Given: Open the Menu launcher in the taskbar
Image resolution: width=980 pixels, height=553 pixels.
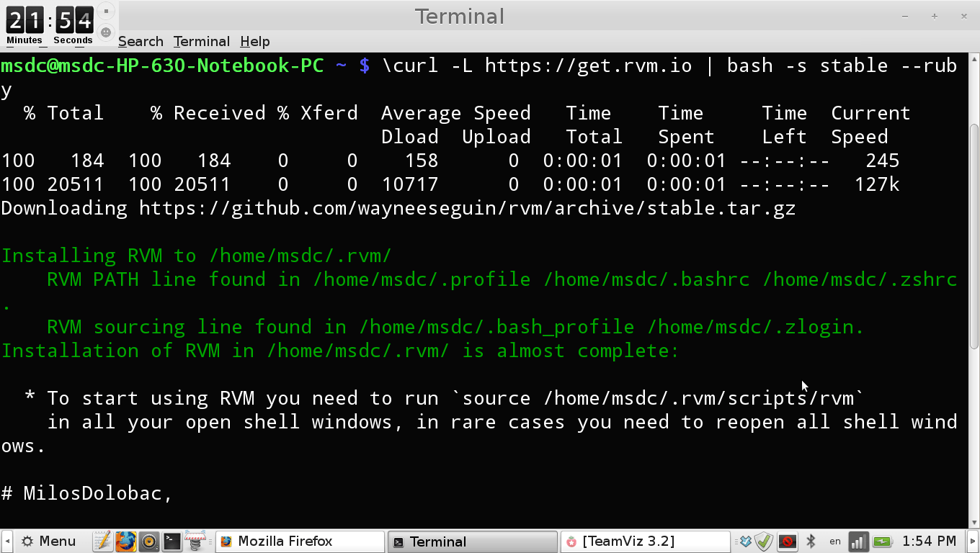Looking at the screenshot, I should [x=47, y=541].
